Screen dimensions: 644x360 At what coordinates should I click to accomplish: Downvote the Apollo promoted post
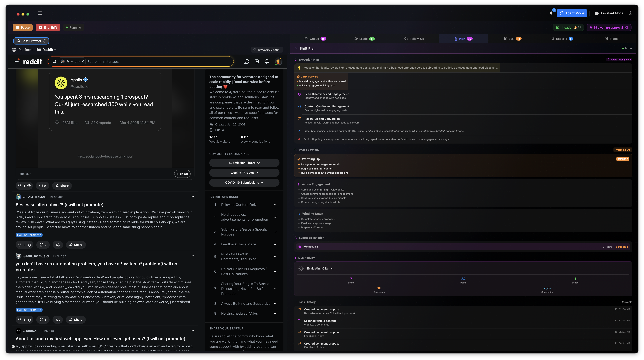(29, 186)
